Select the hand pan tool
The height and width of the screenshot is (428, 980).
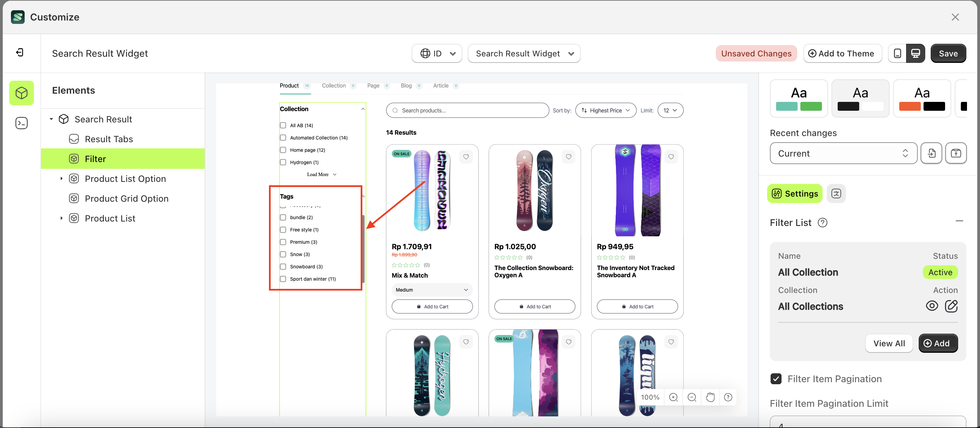click(x=710, y=397)
